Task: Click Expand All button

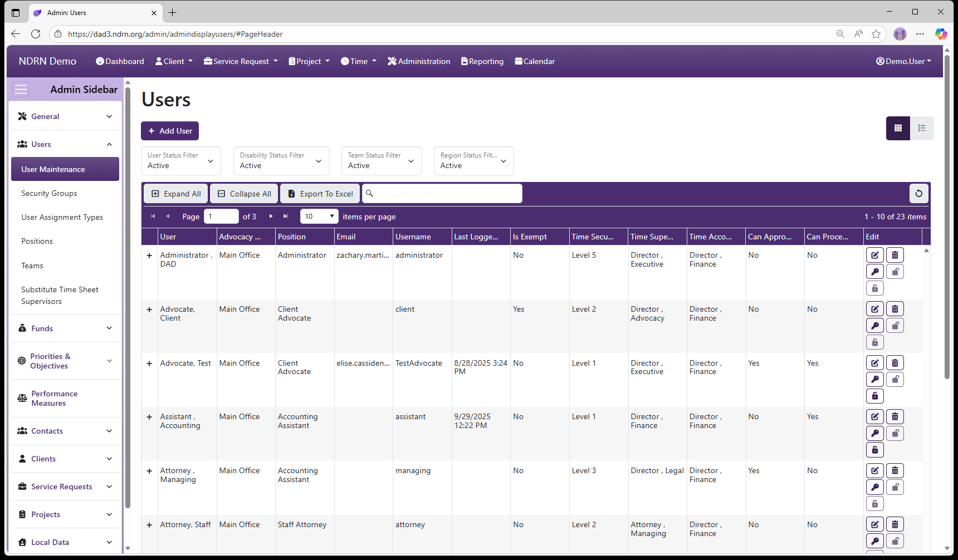Action: click(176, 194)
